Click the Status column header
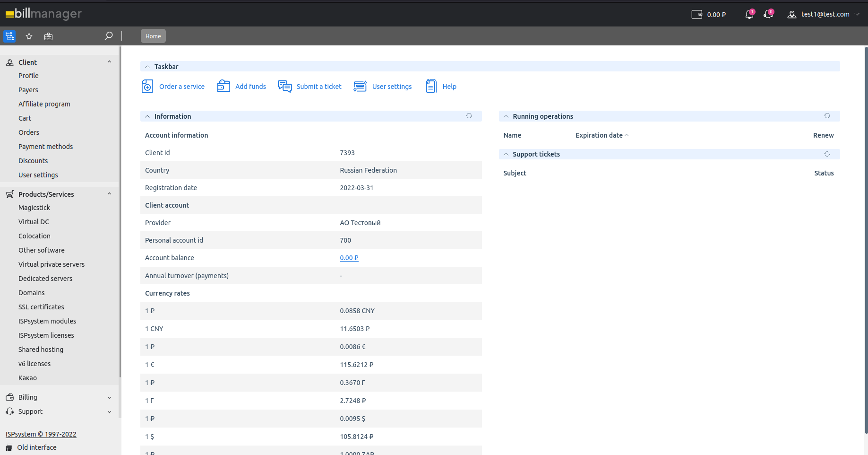This screenshot has width=868, height=455. [x=824, y=173]
